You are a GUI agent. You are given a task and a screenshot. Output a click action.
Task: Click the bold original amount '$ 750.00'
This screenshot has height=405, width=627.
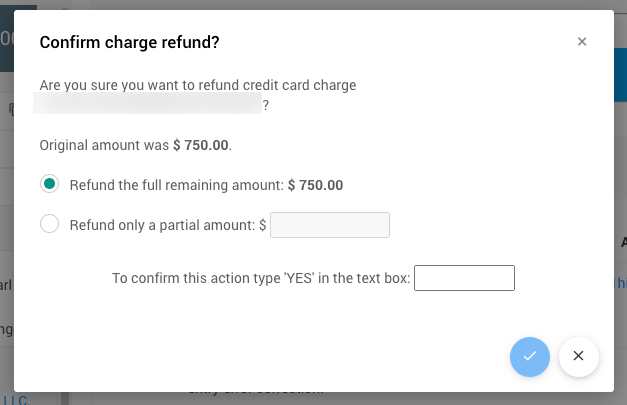coord(201,145)
